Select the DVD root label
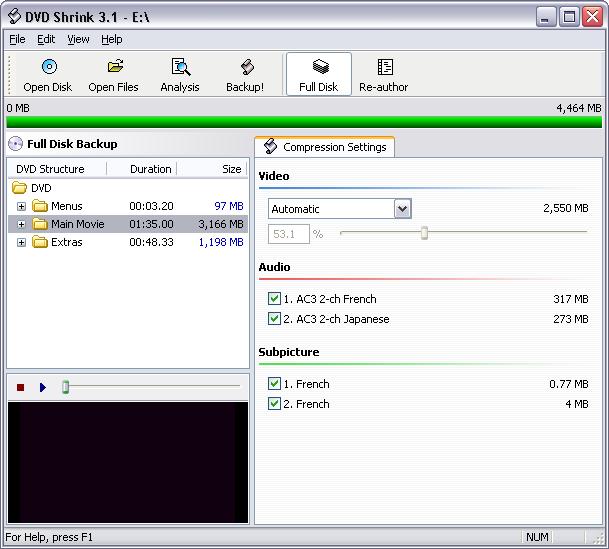 (x=41, y=188)
